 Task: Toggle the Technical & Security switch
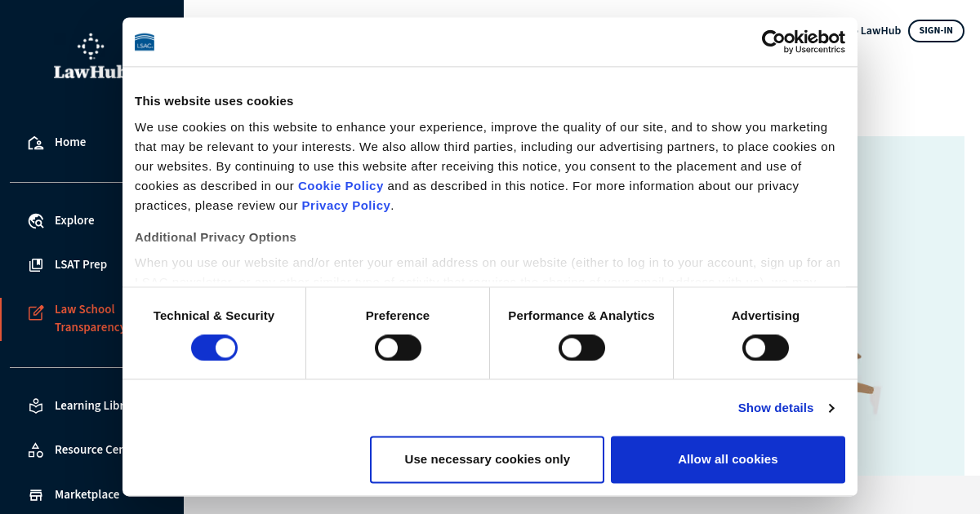pyautogui.click(x=214, y=348)
